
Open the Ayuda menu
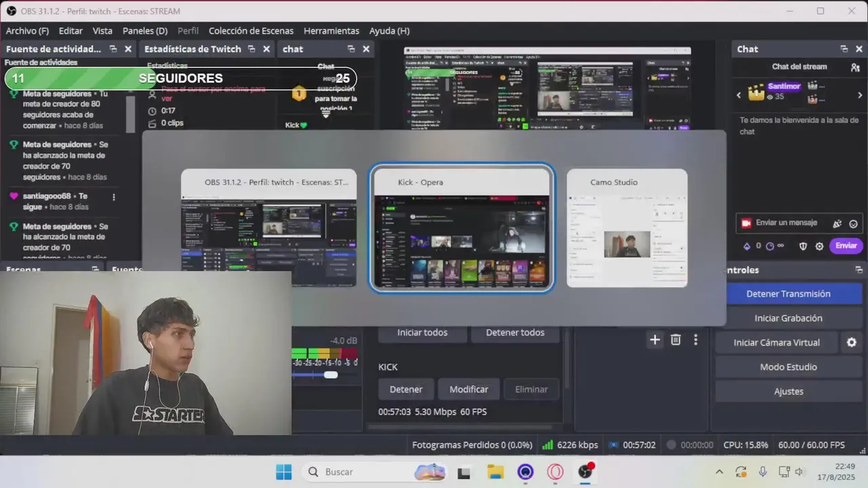[389, 30]
